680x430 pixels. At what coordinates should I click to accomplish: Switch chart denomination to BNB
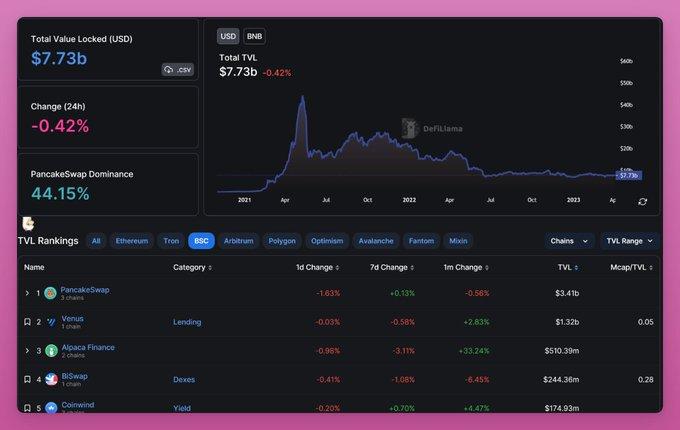(254, 36)
